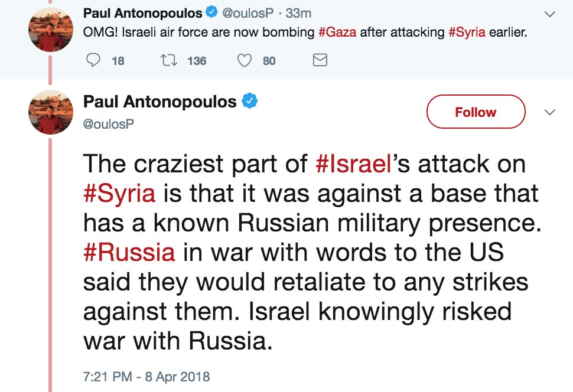Click the 7:21 PM - 8 Apr 2018 timestamp
Viewport: 573px width, 392px height.
(146, 375)
